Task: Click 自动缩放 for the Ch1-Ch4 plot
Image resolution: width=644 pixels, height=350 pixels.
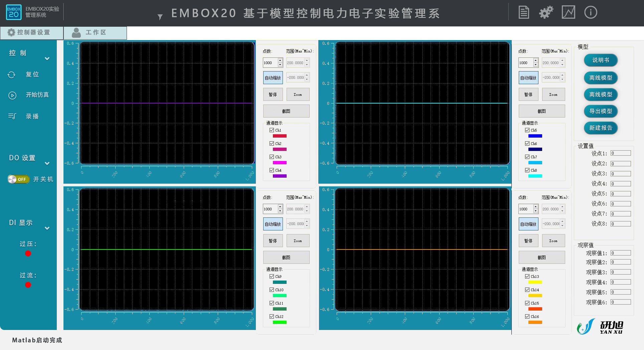Action: [273, 78]
